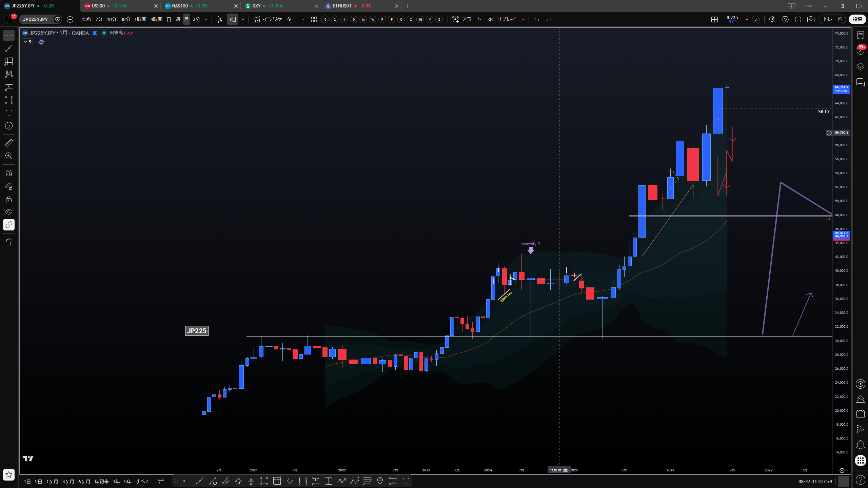Expand the timeframe interval dropdown
This screenshot has width=868, height=488.
(x=206, y=19)
